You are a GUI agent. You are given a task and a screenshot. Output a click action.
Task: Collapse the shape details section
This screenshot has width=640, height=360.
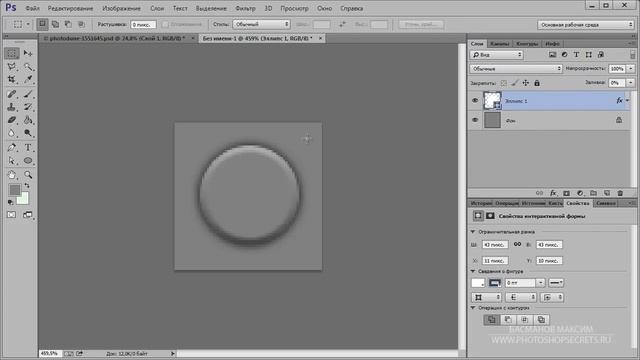pos(473,271)
